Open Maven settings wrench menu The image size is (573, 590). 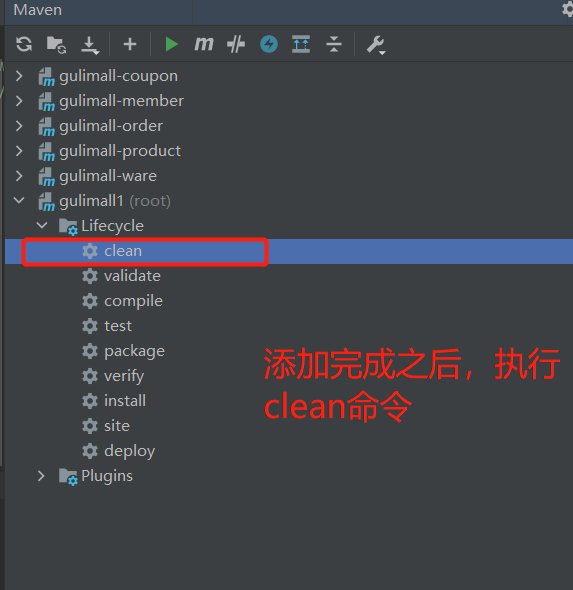point(376,45)
